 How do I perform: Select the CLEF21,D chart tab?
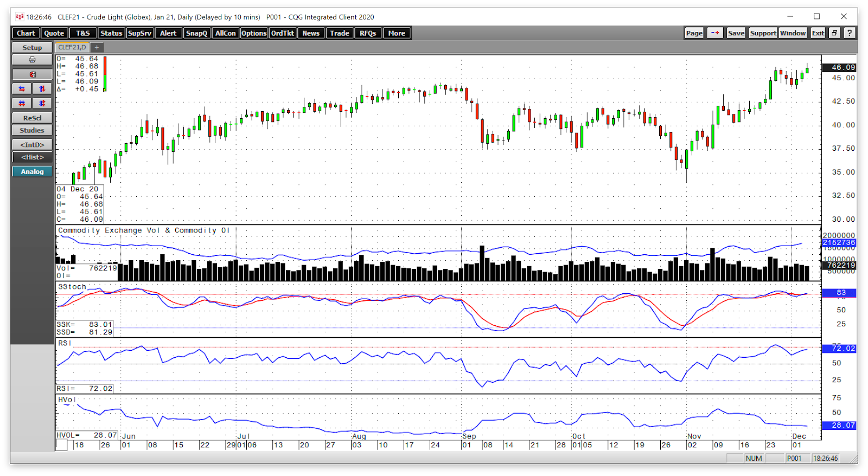pos(72,47)
